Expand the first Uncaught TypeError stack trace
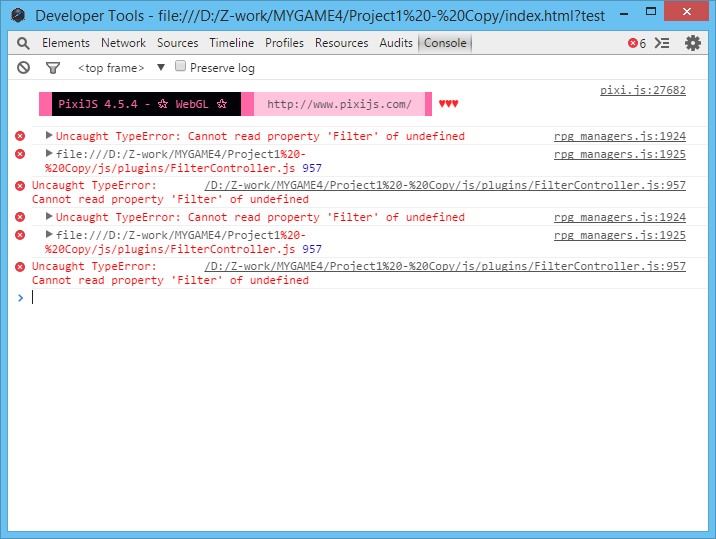716x539 pixels. [49, 135]
